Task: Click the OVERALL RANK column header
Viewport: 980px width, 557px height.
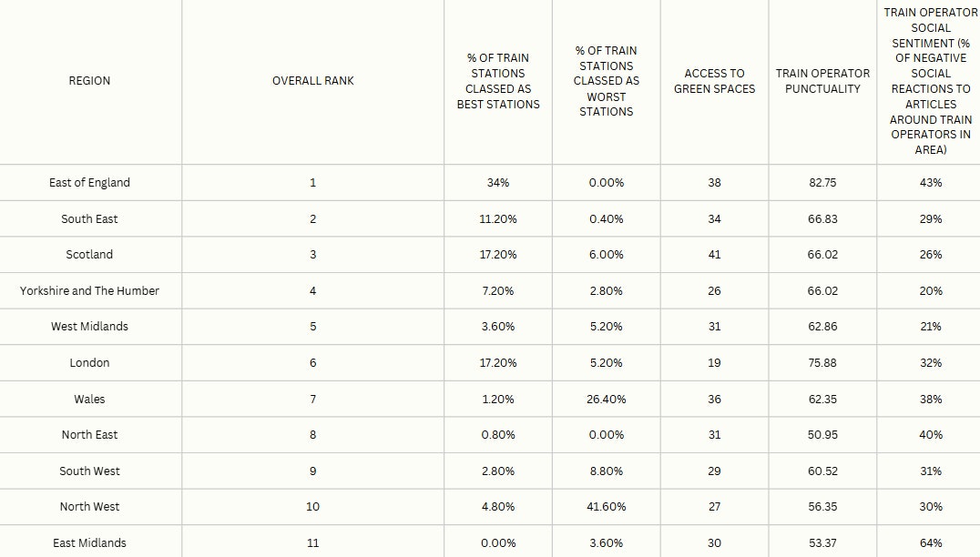Action: [312, 81]
